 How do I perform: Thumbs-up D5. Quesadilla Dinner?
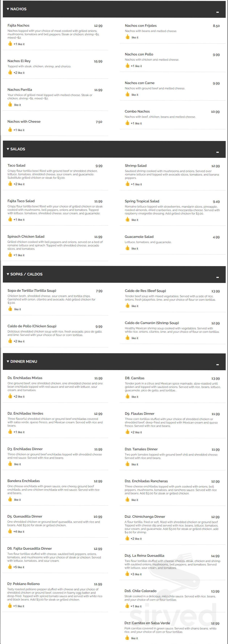[10, 531]
